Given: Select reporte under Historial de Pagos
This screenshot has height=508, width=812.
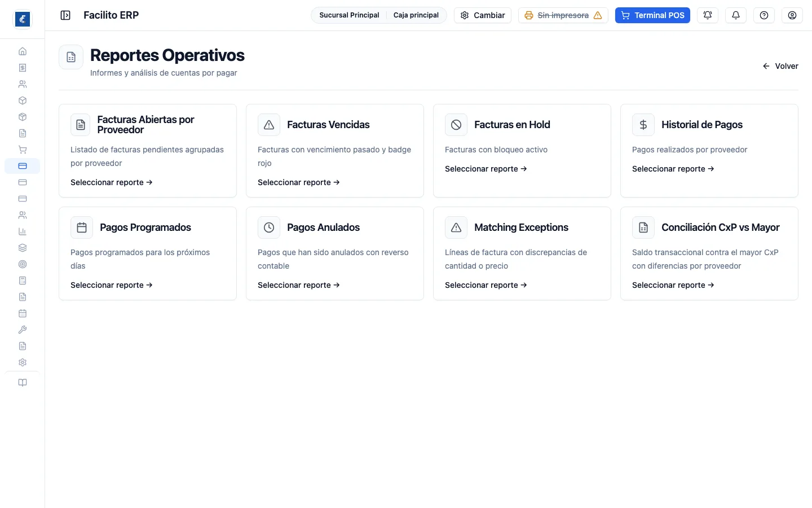Looking at the screenshot, I should point(673,169).
